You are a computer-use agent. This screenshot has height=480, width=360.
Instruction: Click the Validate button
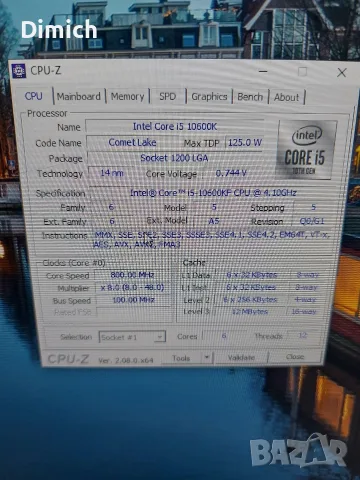point(241,357)
